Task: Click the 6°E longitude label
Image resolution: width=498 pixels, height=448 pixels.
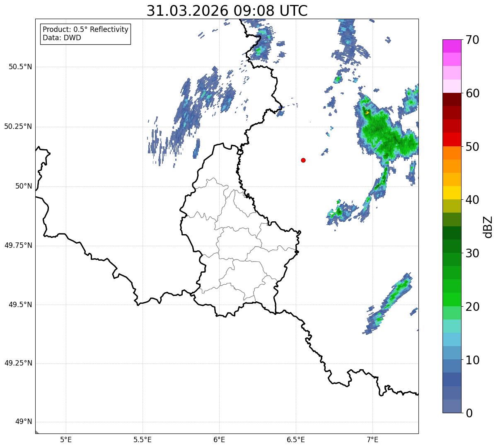Action: (219, 440)
